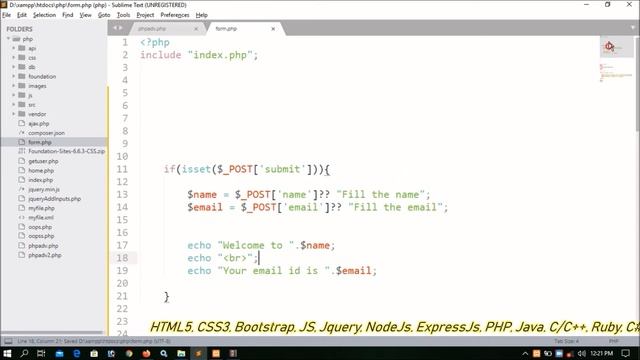Open phpadv.php in the sidebar
This screenshot has width=640, height=360.
click(43, 246)
